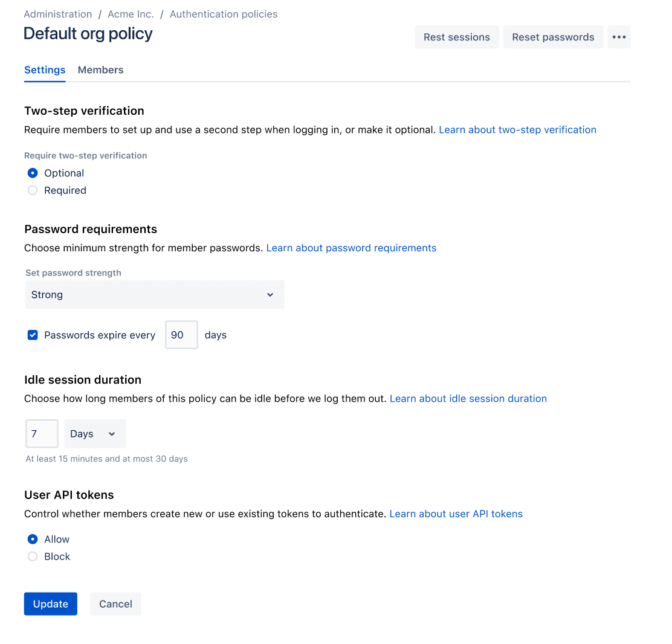Click the Cancel button
672x644 pixels.
click(115, 604)
